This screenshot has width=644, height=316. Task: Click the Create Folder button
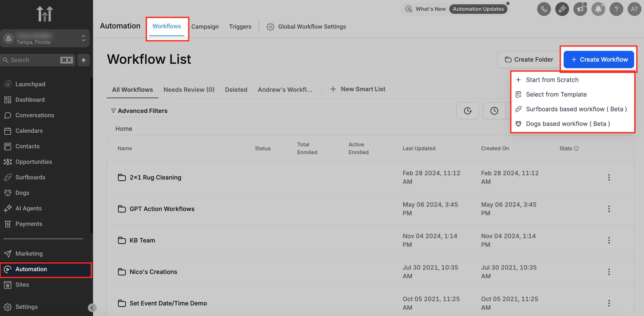point(529,59)
